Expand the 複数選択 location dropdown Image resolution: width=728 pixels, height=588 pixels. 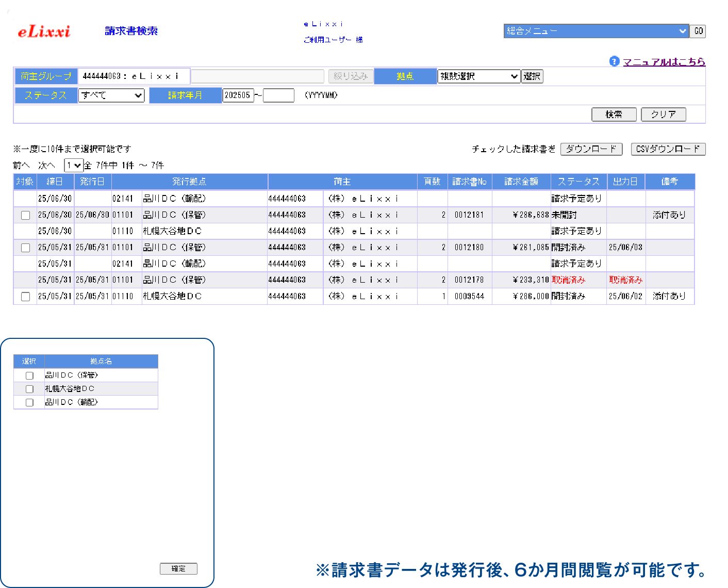(x=478, y=76)
